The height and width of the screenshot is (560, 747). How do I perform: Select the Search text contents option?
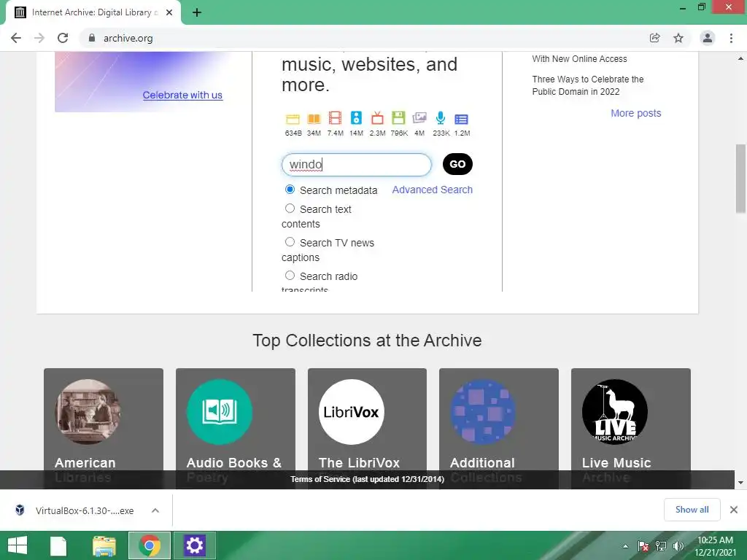(290, 209)
